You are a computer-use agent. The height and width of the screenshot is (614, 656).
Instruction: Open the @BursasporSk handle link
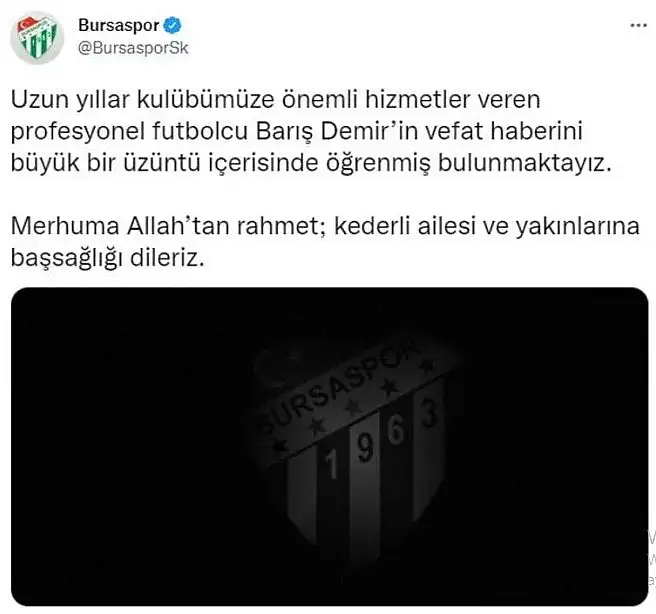[133, 48]
